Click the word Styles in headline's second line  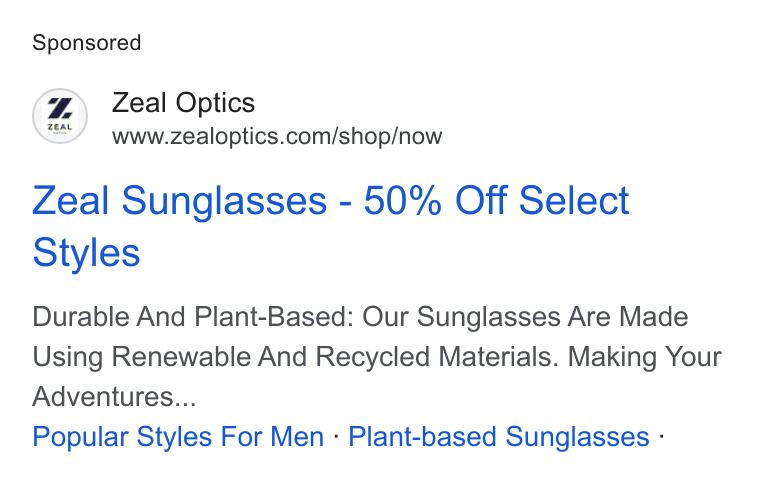click(x=86, y=253)
